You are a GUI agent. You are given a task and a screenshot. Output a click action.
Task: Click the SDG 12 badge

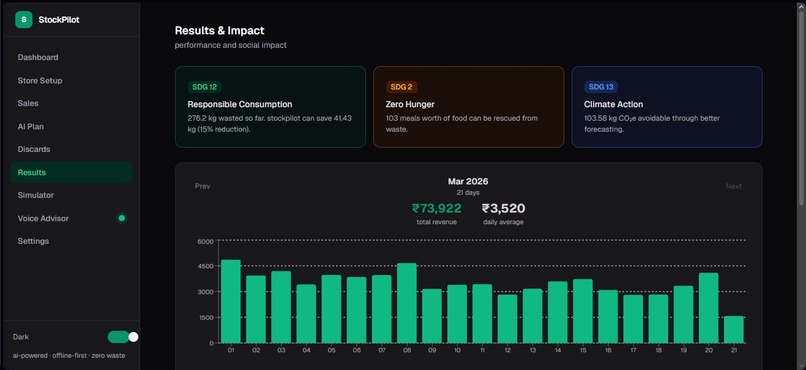(205, 87)
